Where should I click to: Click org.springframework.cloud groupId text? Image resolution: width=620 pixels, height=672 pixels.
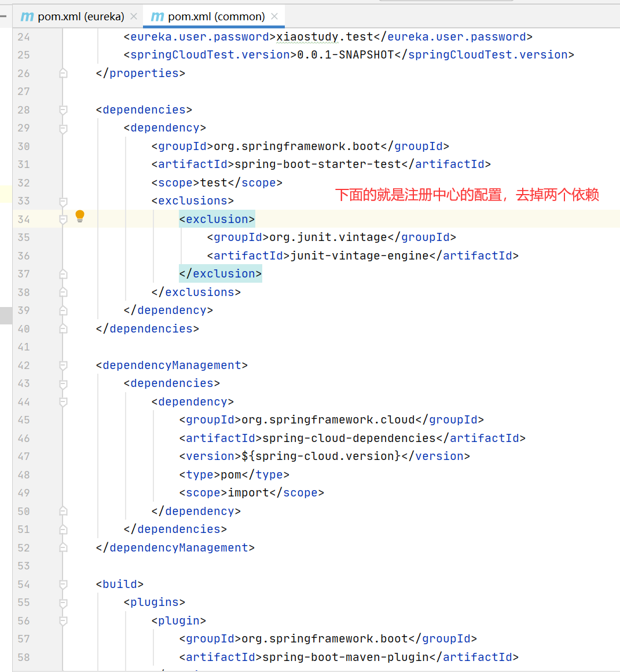point(328,420)
